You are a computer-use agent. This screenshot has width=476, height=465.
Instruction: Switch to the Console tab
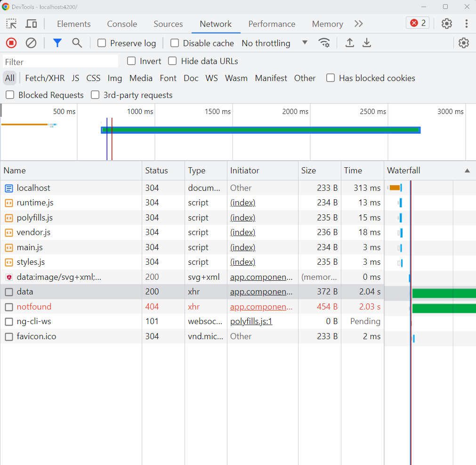tap(122, 24)
